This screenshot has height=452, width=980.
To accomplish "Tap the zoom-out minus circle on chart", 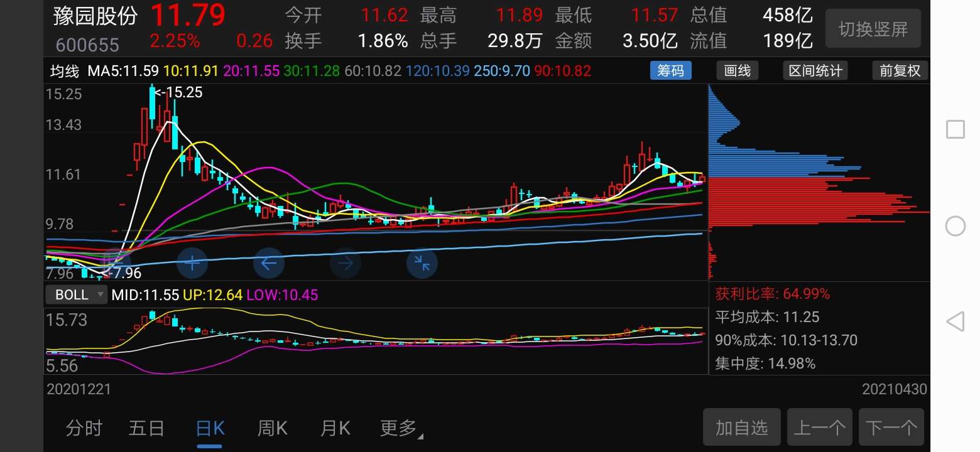I will (x=116, y=263).
